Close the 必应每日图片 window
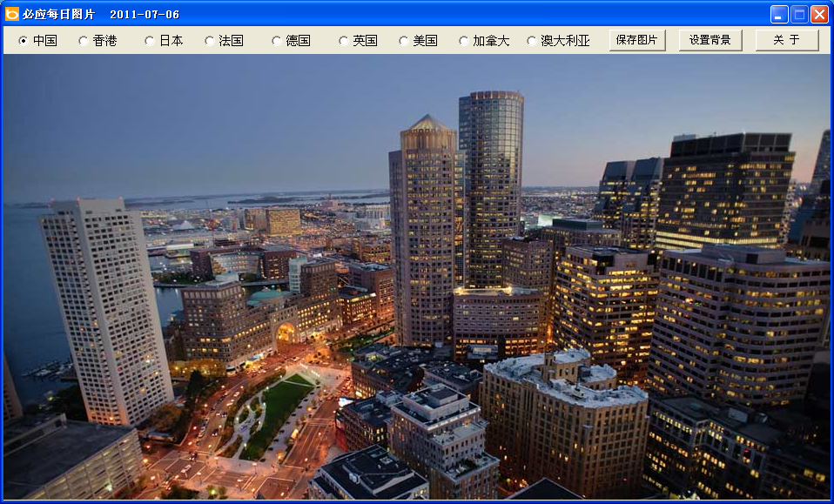This screenshot has width=834, height=504. pos(819,14)
